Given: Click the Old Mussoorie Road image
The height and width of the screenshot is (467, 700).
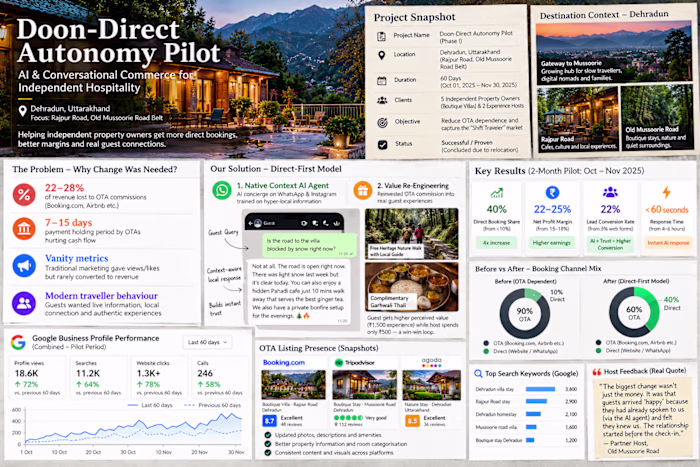Looking at the screenshot, I should [657, 118].
